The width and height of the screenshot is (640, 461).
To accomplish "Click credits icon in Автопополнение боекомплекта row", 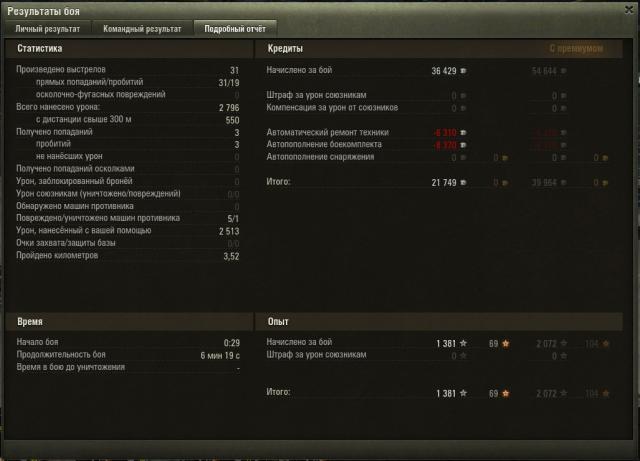I will (x=463, y=145).
